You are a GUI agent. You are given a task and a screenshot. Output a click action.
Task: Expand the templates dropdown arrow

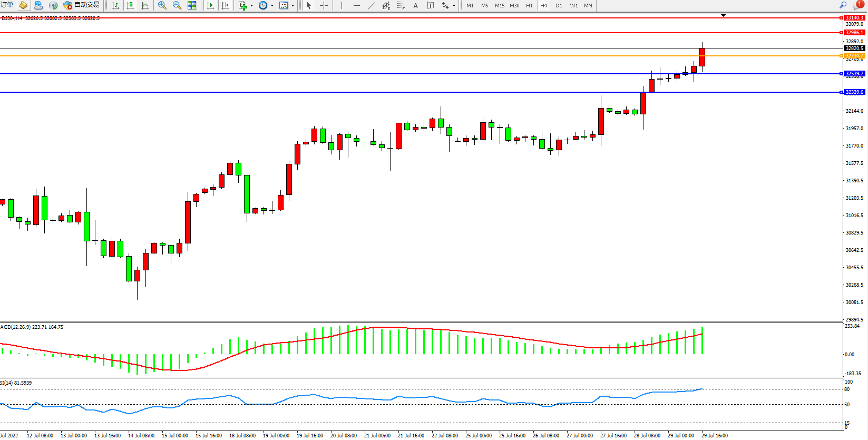tap(292, 6)
